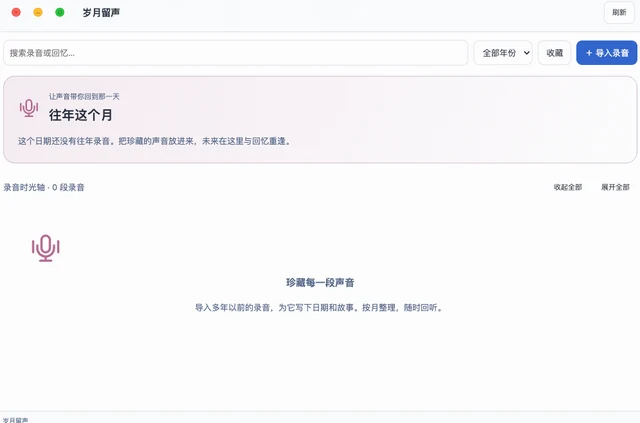Focus the 搜索录音或回忆 search field
640x423 pixels.
(x=236, y=53)
